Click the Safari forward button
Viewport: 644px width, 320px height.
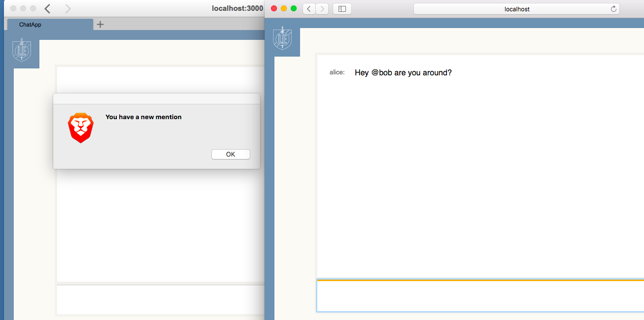pyautogui.click(x=322, y=9)
